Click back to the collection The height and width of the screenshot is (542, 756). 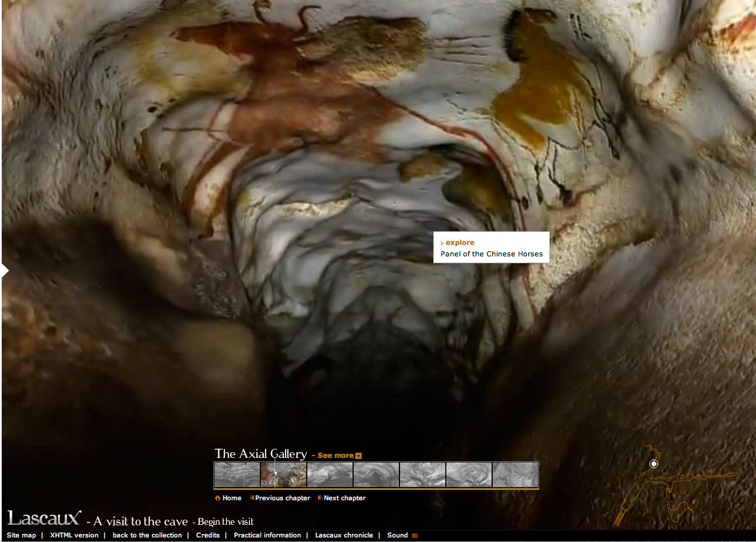[x=147, y=535]
